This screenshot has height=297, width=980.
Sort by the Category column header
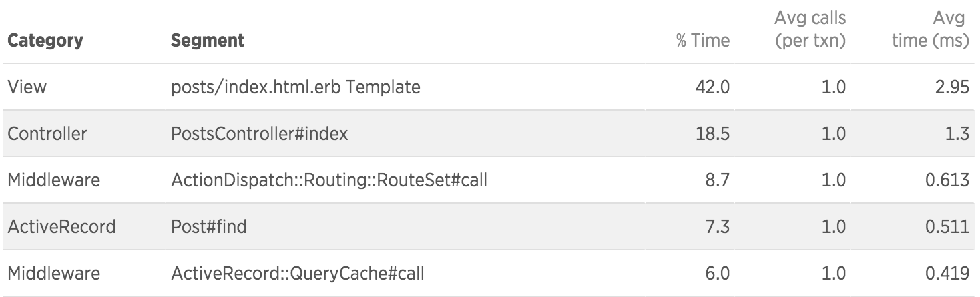[45, 41]
